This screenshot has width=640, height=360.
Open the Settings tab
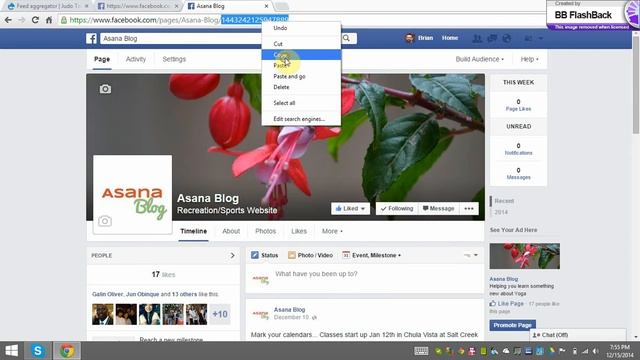(174, 59)
